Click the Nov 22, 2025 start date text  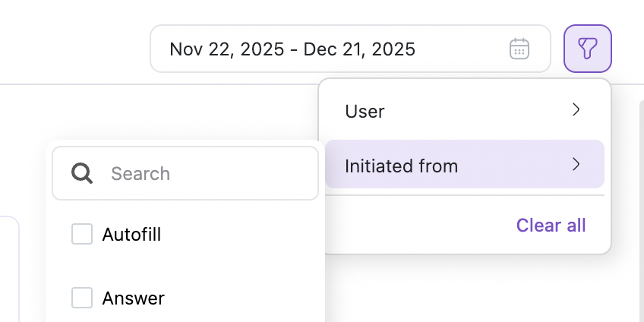(x=226, y=49)
